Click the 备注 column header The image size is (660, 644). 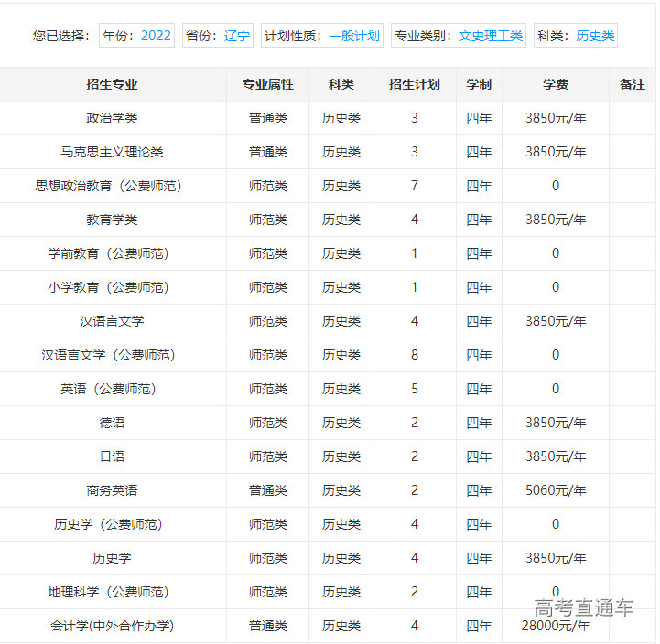(x=632, y=84)
